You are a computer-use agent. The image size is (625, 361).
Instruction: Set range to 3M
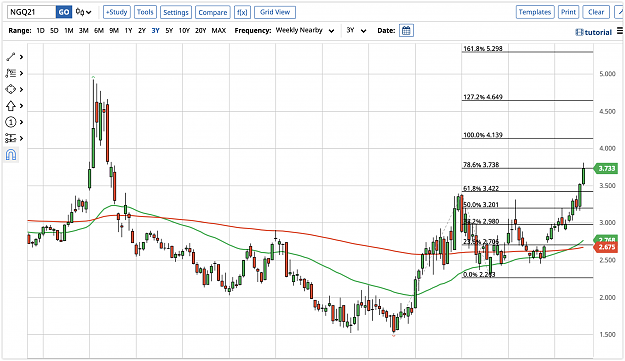(84, 31)
